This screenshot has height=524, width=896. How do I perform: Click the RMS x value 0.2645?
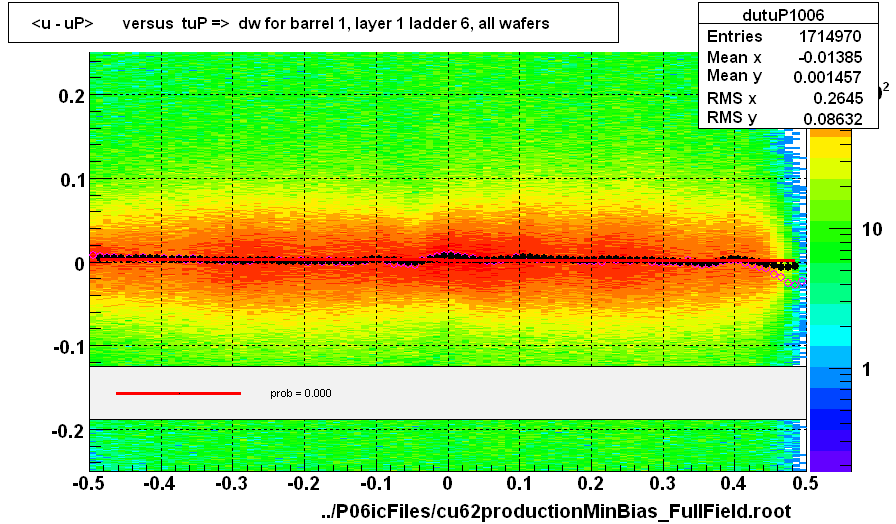click(838, 98)
